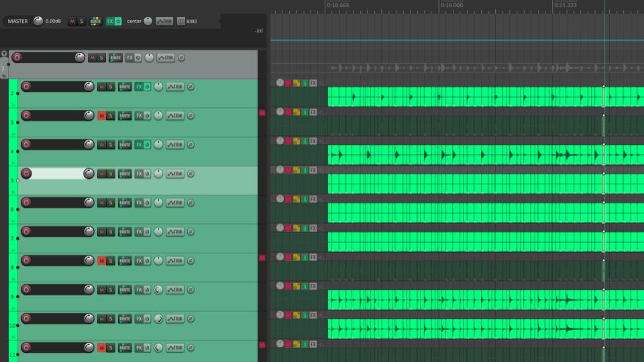Click the green info icon above track 5's item

[305, 170]
